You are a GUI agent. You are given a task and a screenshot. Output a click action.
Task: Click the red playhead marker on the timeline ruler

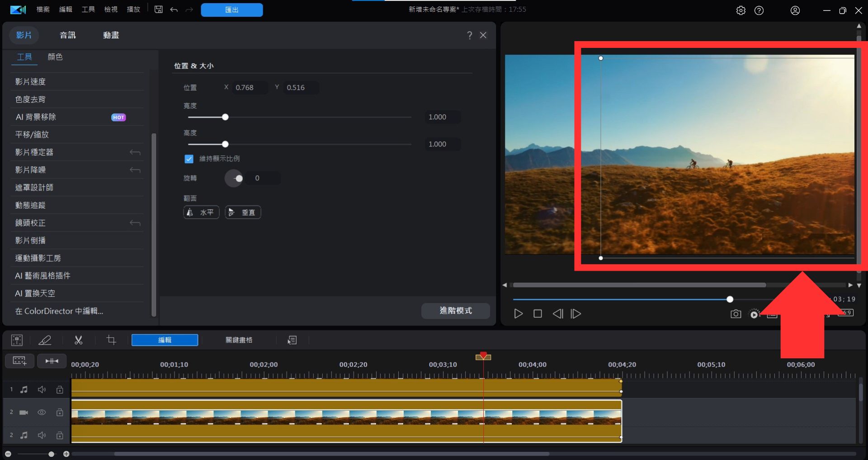coord(483,357)
